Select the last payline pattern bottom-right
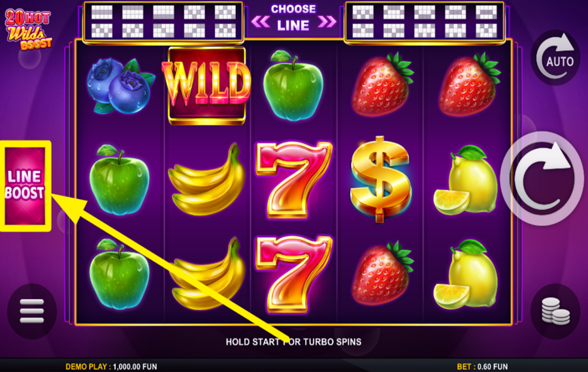588x372 pixels. click(x=486, y=30)
